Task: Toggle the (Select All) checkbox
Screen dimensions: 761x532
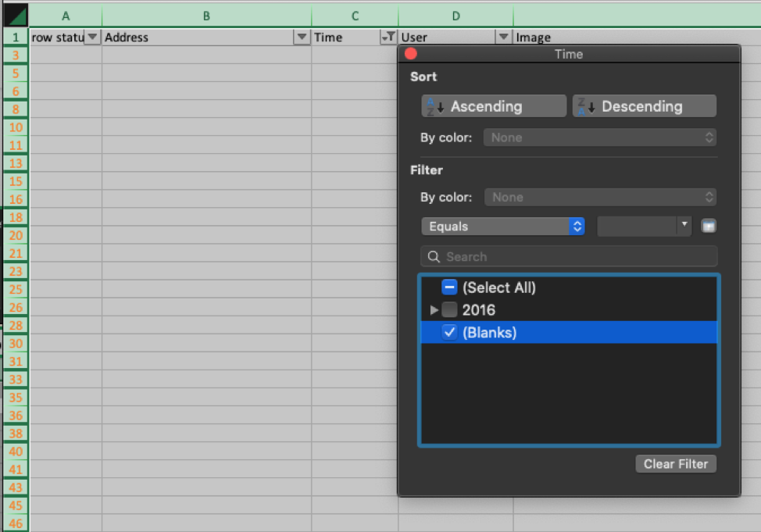Action: (x=449, y=287)
